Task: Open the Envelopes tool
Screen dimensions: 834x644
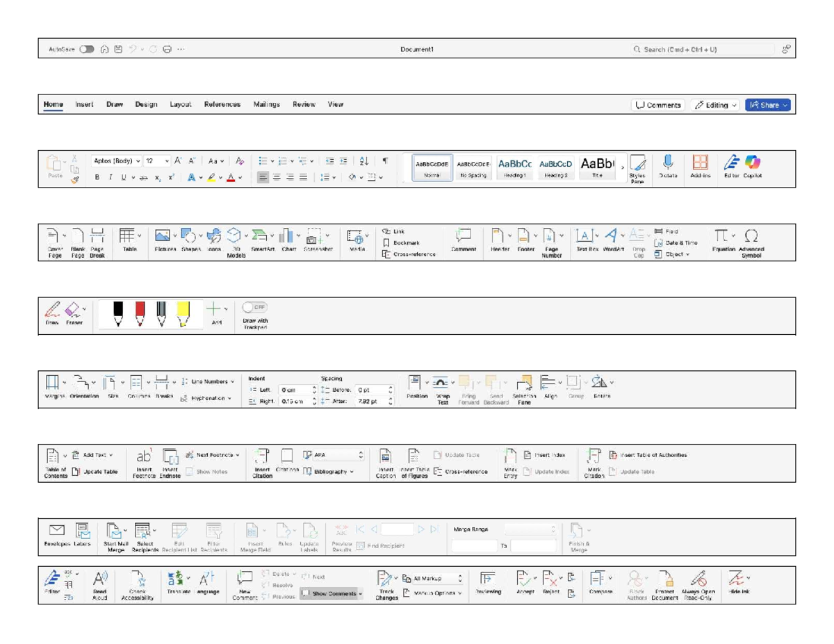Action: (x=56, y=533)
